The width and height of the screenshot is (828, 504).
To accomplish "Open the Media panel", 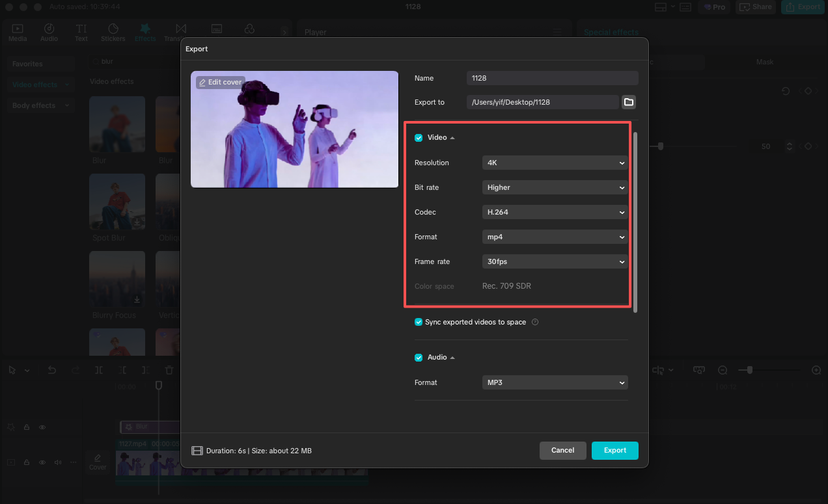I will [x=17, y=31].
